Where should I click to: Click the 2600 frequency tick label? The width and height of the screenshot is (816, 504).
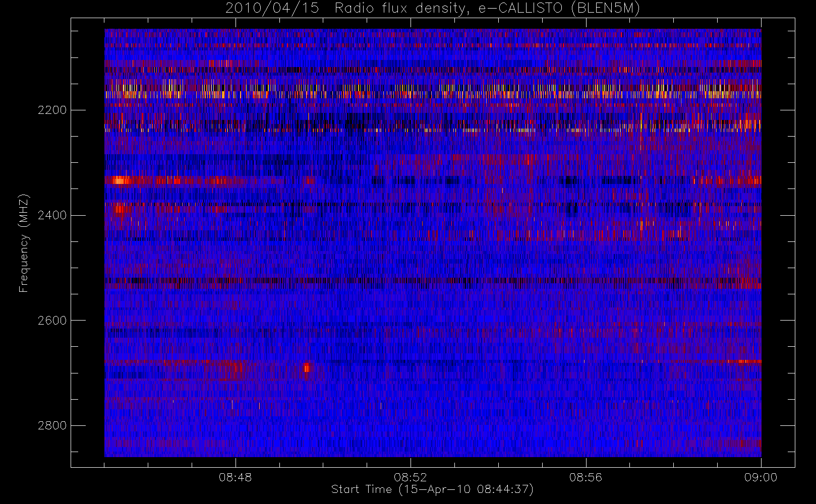[52, 321]
